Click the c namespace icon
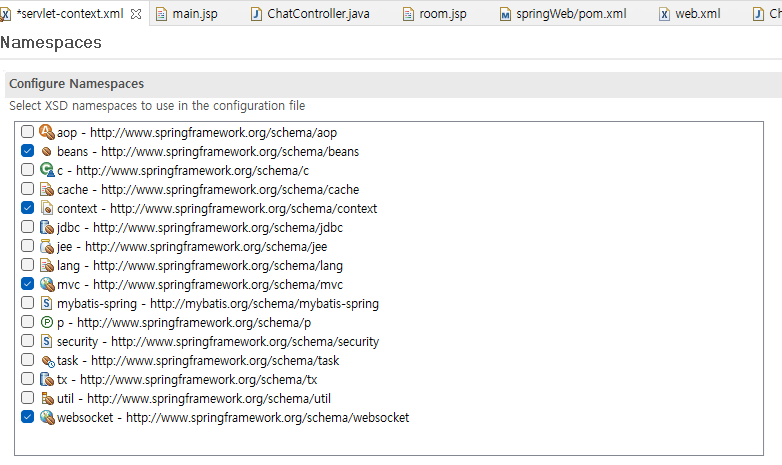This screenshot has width=782, height=465. [47, 170]
